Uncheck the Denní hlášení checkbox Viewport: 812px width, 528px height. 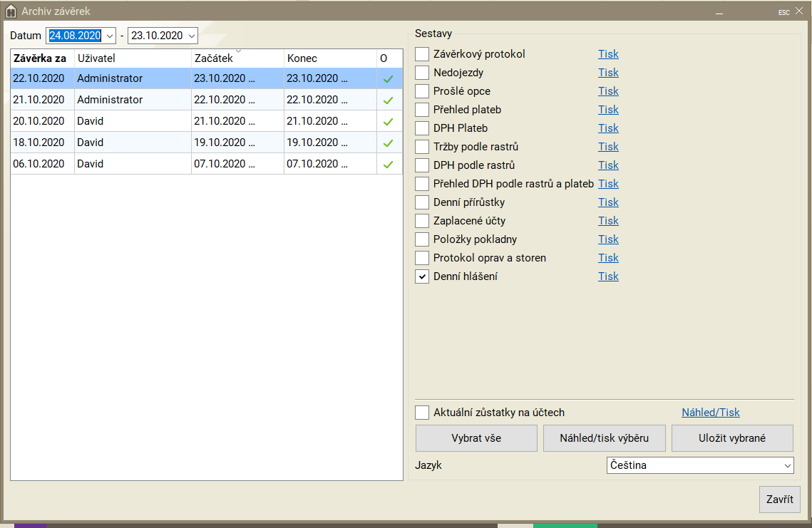click(x=422, y=276)
